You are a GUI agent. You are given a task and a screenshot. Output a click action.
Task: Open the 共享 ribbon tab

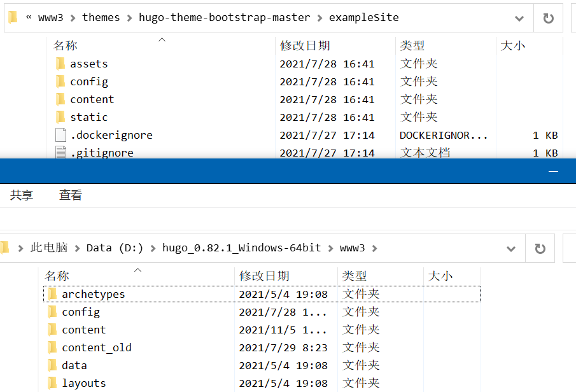point(22,195)
